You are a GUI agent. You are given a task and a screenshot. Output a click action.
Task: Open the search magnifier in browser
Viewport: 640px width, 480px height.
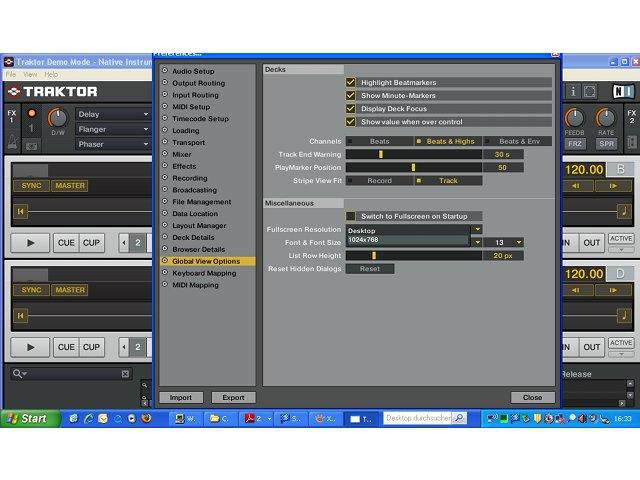click(18, 373)
